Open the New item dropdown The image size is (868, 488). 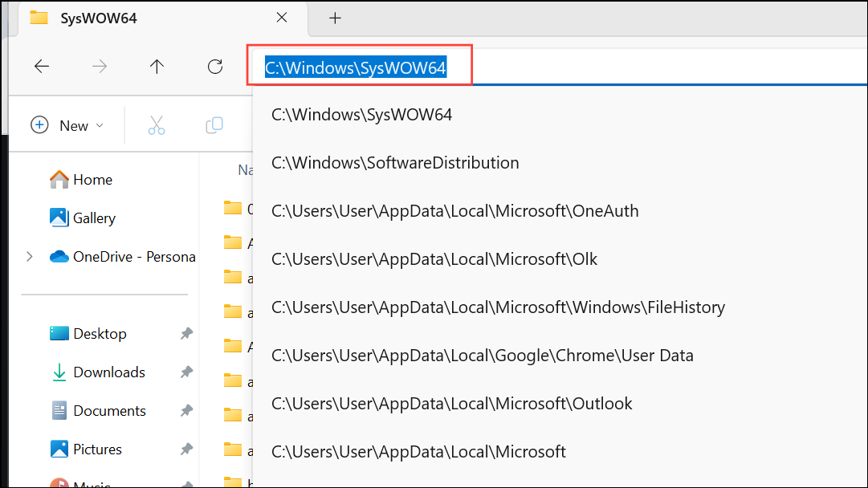click(x=67, y=125)
